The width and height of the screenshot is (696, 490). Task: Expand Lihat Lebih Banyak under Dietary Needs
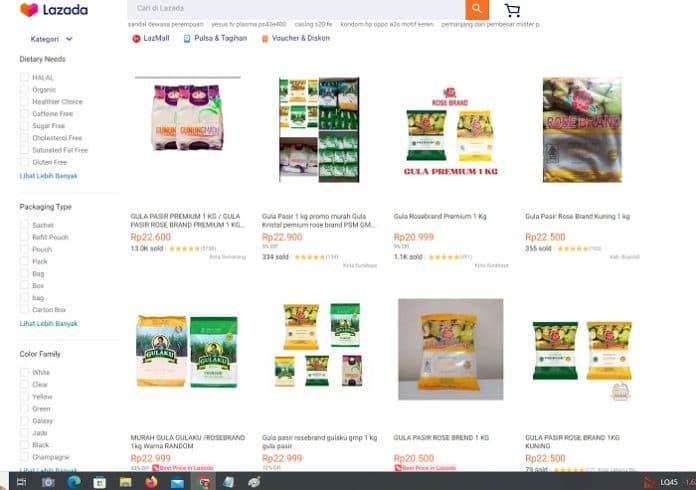48,176
